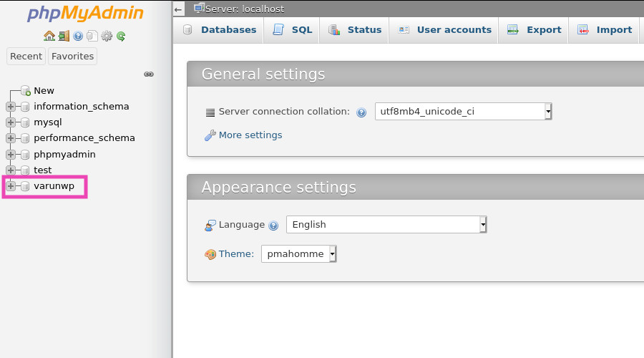
Task: Open the SQL tab
Action: click(x=293, y=30)
